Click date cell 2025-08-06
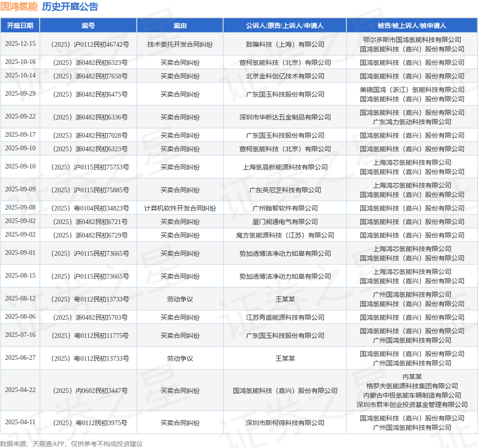The height and width of the screenshot is (448, 478). [x=20, y=317]
